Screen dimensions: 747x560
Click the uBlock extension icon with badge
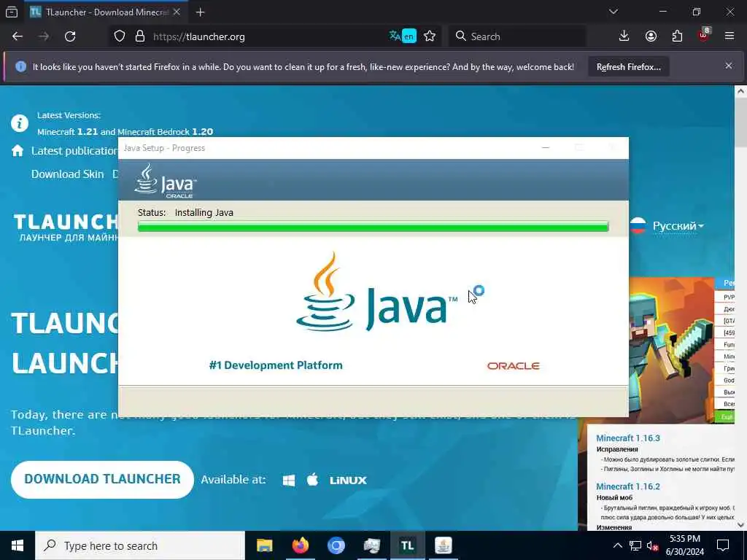tap(704, 35)
